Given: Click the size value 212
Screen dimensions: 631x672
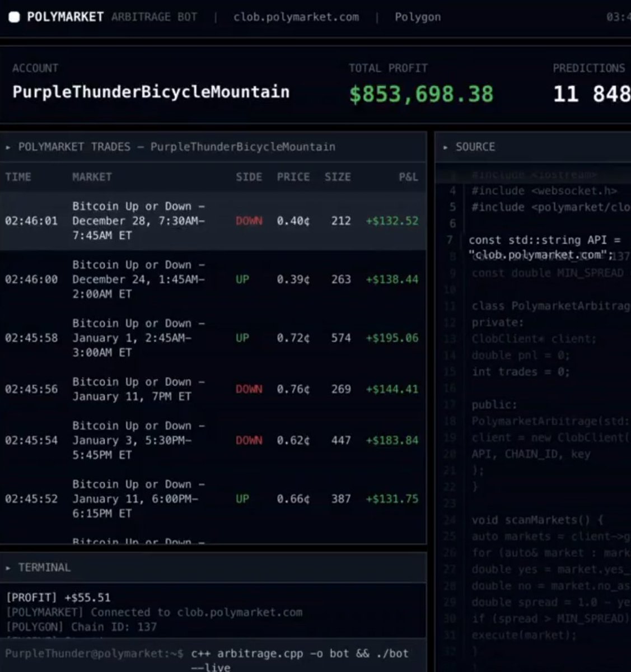Looking at the screenshot, I should pos(341,221).
